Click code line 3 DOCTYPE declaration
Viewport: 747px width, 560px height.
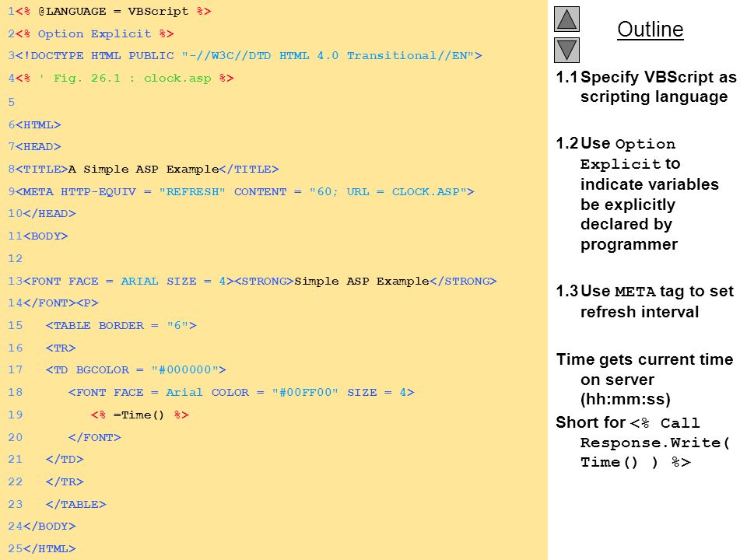pyautogui.click(x=245, y=56)
